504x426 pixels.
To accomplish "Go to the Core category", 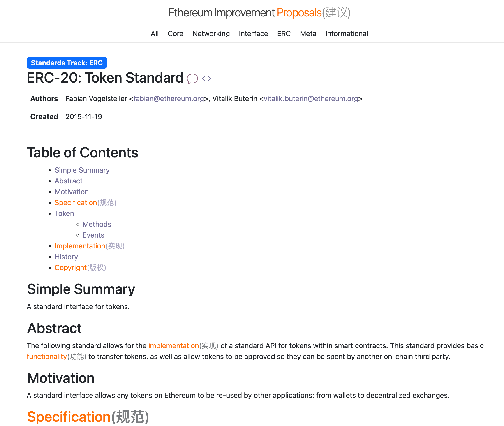I will point(175,34).
